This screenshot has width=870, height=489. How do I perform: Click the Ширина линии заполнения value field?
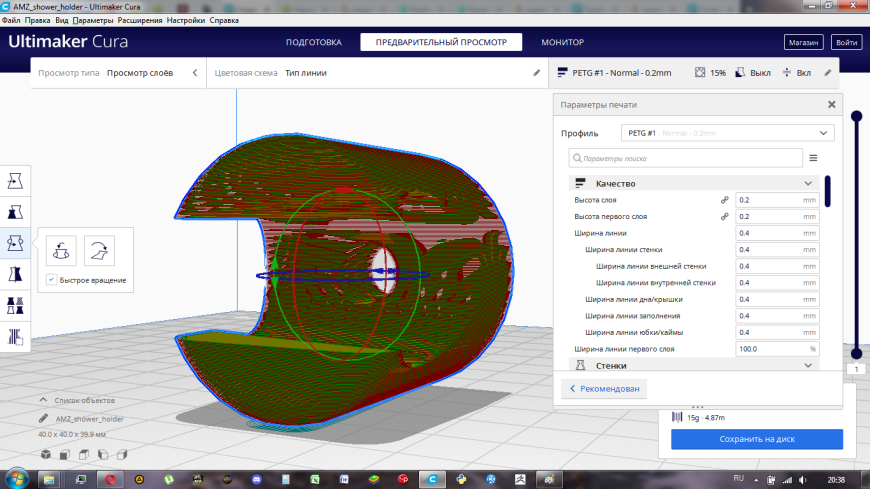point(777,316)
